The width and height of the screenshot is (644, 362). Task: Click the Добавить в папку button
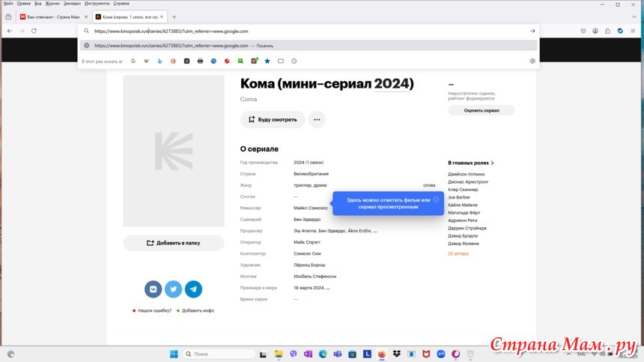pyautogui.click(x=174, y=243)
